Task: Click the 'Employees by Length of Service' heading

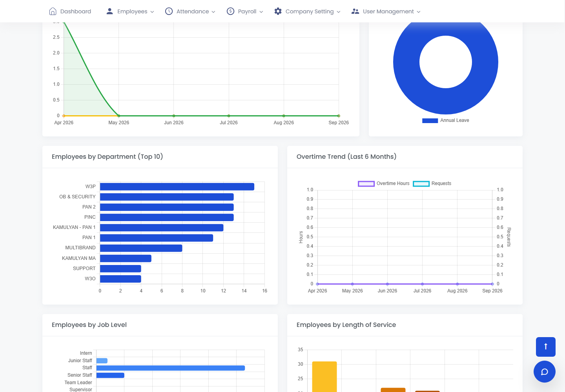Action: [x=346, y=325]
